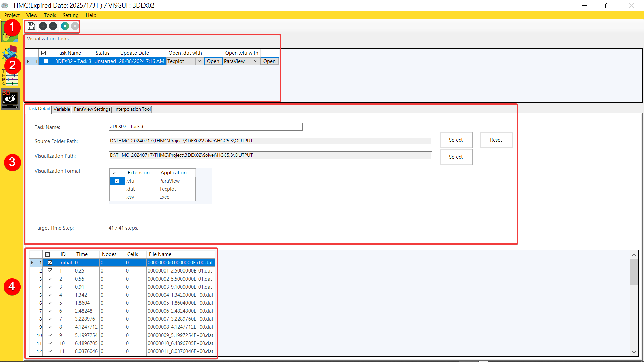
Task: Uncheck the Initial time step row checkbox
Action: point(50,263)
